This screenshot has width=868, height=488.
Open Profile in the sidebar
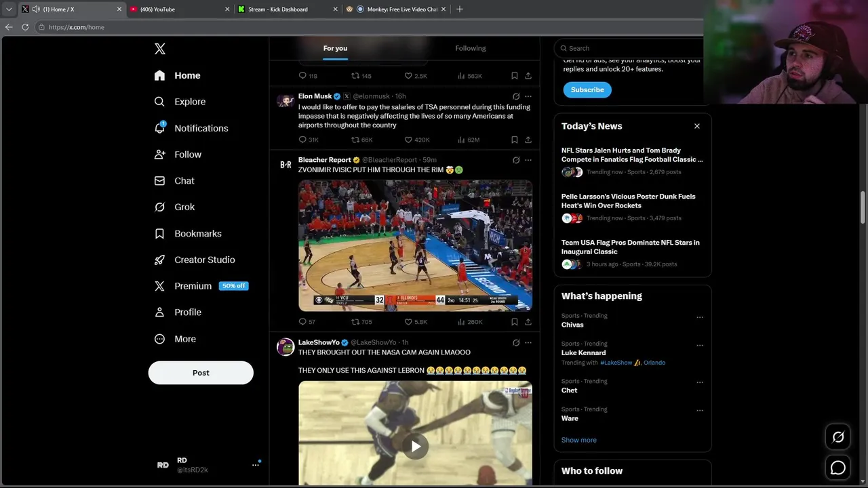coord(178,312)
